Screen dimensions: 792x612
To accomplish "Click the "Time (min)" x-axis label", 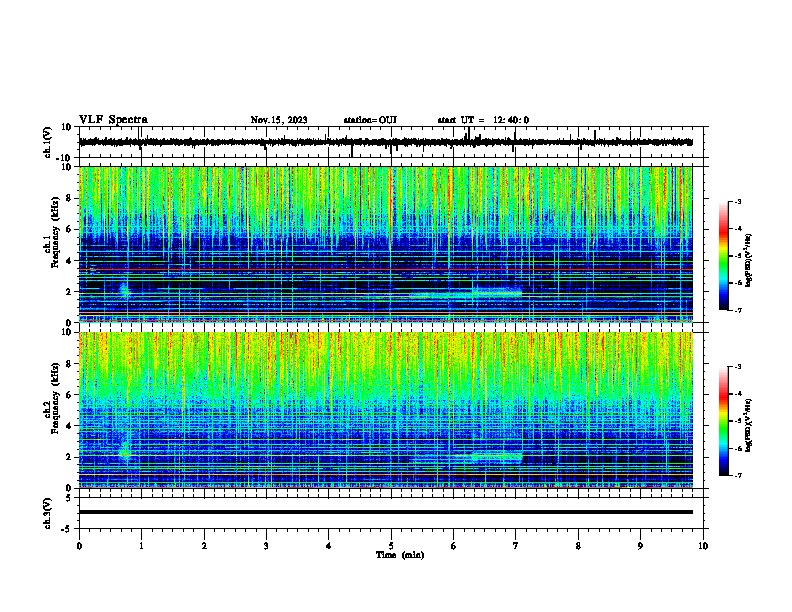I will (x=400, y=555).
